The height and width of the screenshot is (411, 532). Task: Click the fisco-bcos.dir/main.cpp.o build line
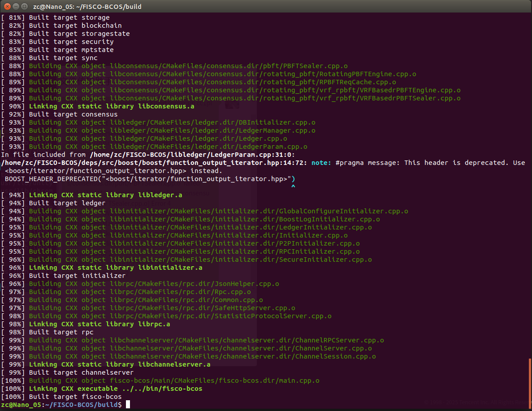(160, 381)
